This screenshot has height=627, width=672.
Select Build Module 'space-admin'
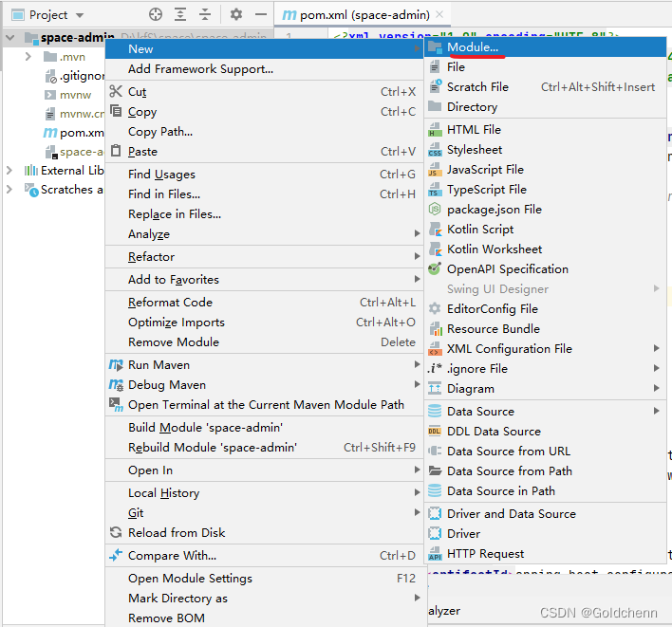[x=264, y=428]
